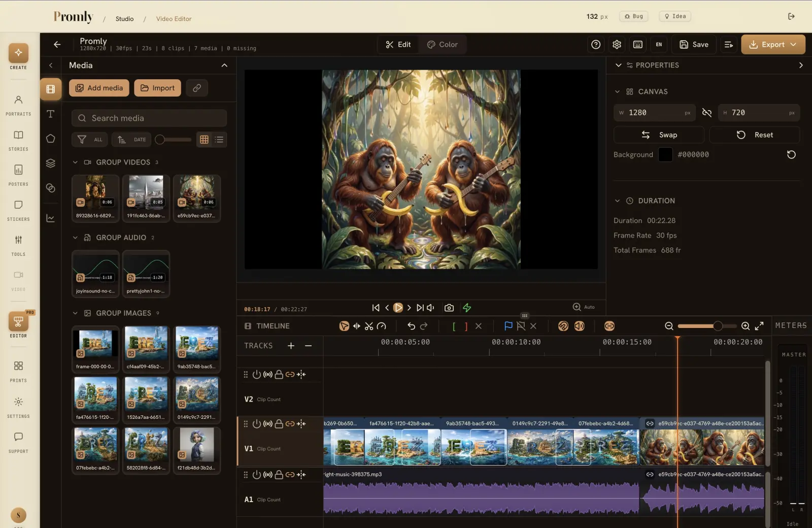
Task: Add a blue flag marker
Action: coord(509,326)
